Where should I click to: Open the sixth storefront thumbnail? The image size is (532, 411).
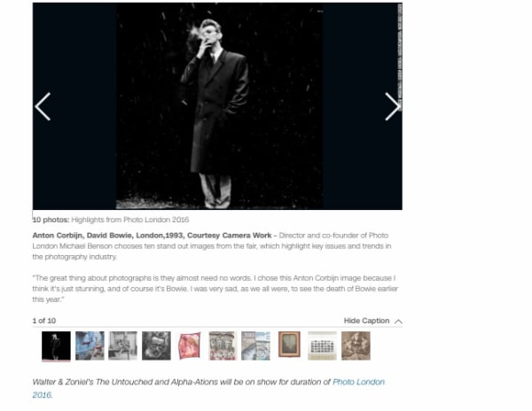223,345
